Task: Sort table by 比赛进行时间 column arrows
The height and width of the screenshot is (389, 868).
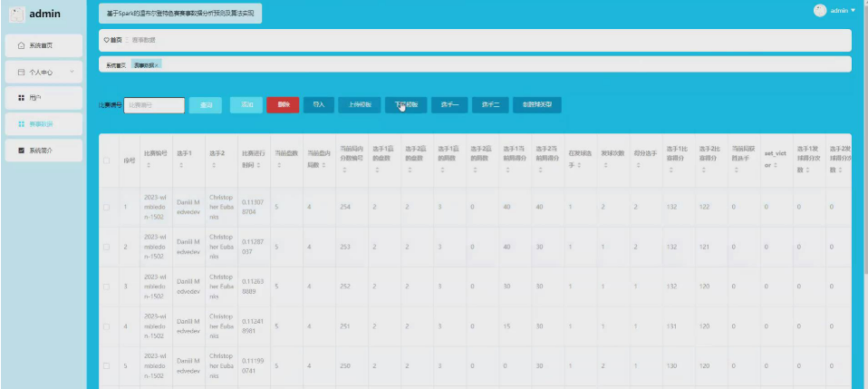Action: (260, 165)
